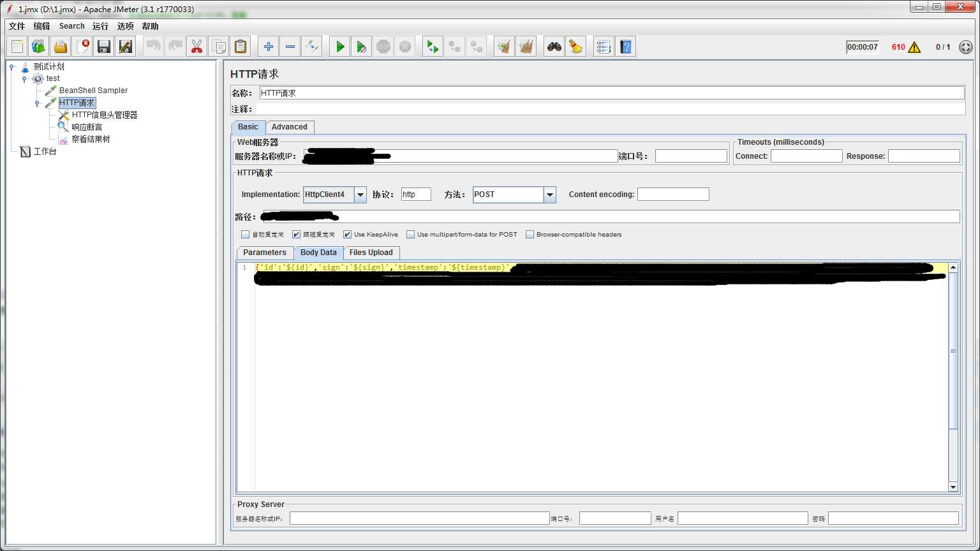Viewport: 980px width, 551px height.
Task: Open the Implementation HttpClient4 dropdown
Action: pyautogui.click(x=360, y=195)
